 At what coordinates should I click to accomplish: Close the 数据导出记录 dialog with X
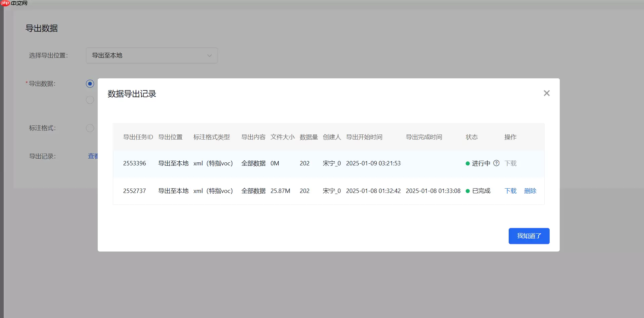(546, 93)
